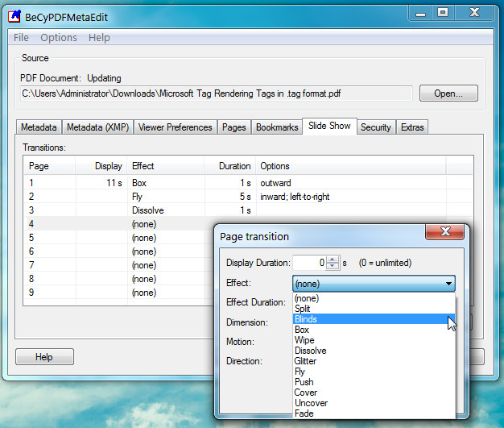Select page 3 row with Dissolve effect
Screen dimensions: 504x428
point(248,210)
